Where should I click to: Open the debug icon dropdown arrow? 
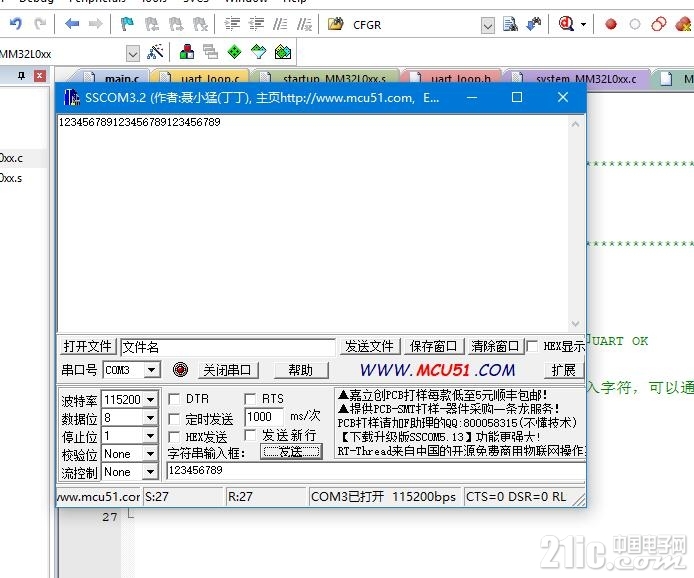583,24
